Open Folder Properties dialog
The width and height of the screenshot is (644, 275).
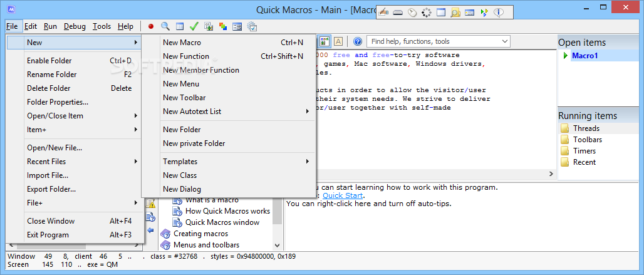[75, 102]
